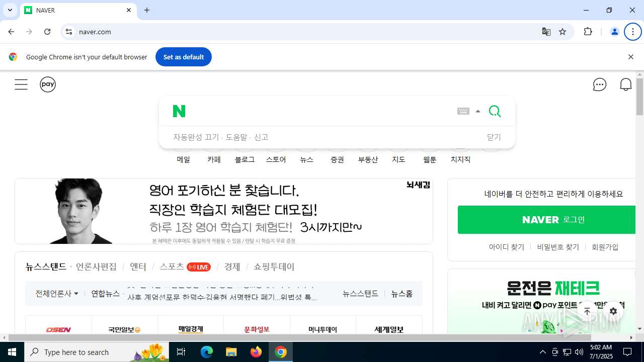The height and width of the screenshot is (362, 644).
Task: Open the 블로그 shortcut
Action: 245,159
